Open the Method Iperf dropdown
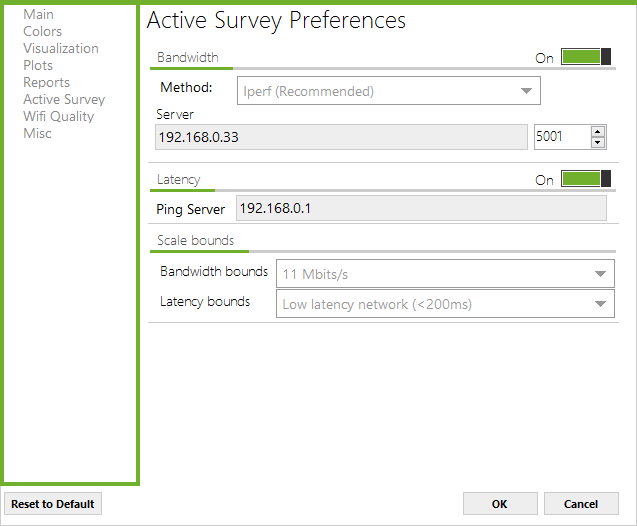 389,91
